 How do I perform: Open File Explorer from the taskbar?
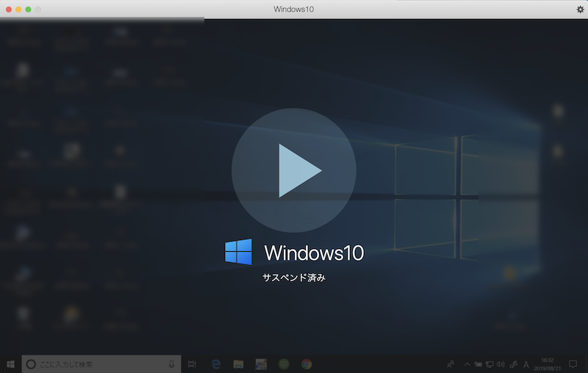[238, 363]
